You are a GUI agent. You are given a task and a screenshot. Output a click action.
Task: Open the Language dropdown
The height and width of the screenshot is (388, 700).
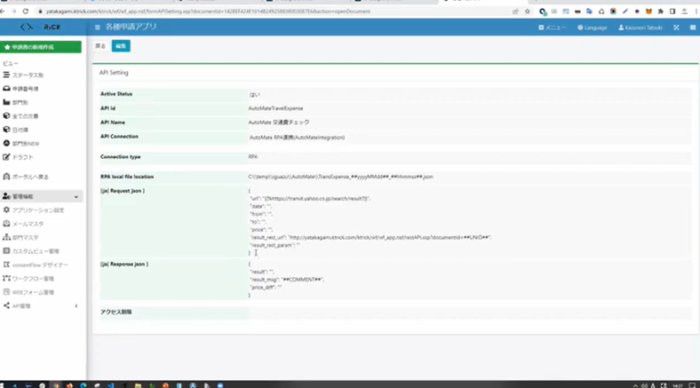tap(592, 28)
